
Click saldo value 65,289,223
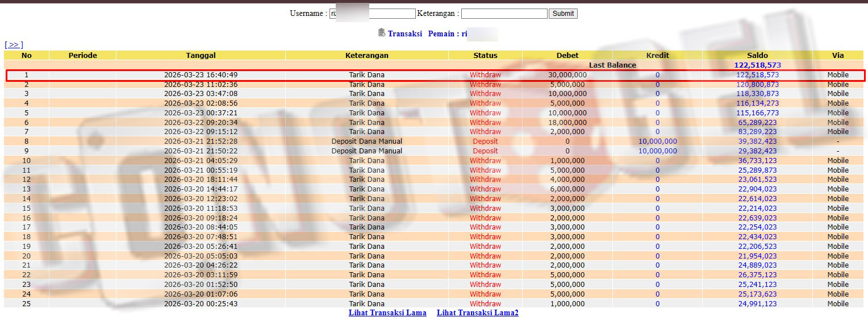(757, 122)
